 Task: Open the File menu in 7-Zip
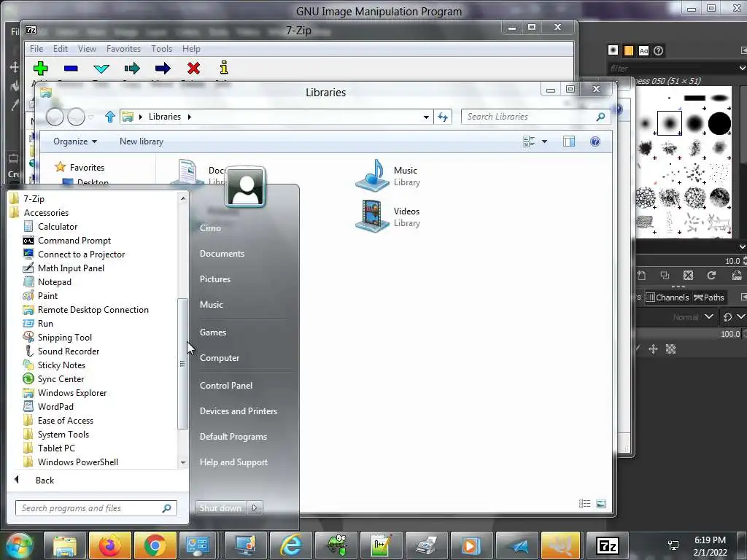pos(36,49)
